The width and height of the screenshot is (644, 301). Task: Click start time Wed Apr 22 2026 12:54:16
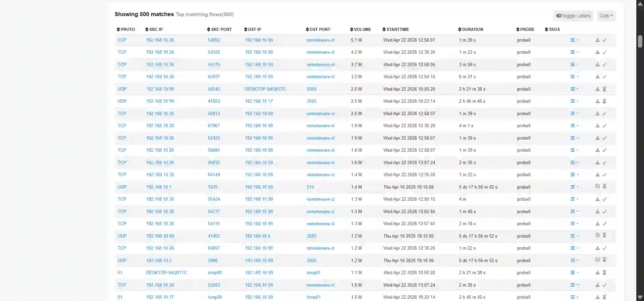pyautogui.click(x=409, y=77)
